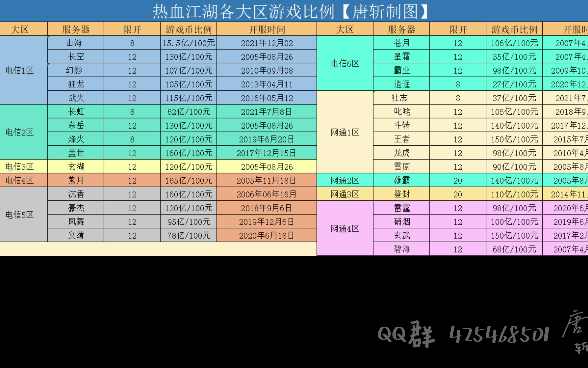The image size is (588, 368).
Task: Click the 雄霸 server cell
Action: pos(401,180)
